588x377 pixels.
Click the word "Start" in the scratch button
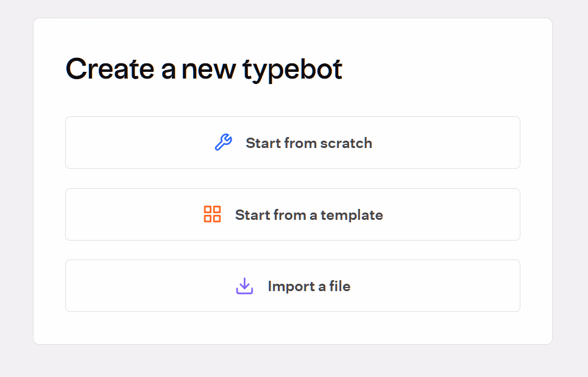(263, 143)
